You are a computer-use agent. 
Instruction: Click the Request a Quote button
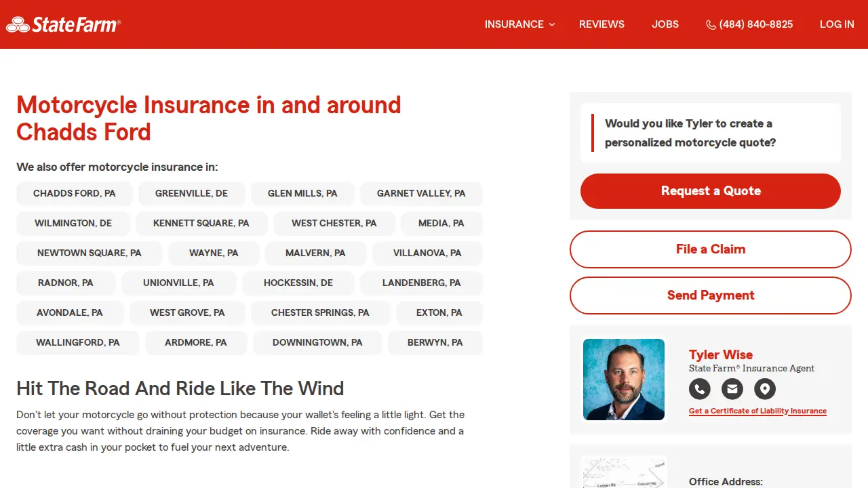click(711, 191)
